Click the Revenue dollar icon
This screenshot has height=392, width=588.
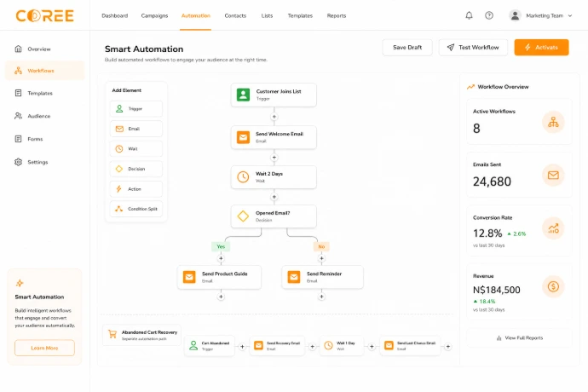[553, 287]
